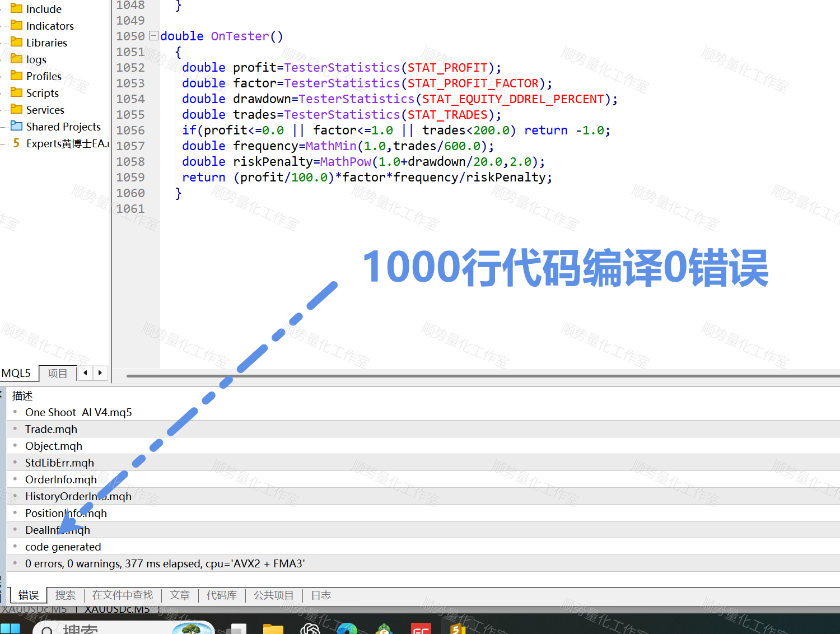Click the logs folder icon

coord(17,59)
